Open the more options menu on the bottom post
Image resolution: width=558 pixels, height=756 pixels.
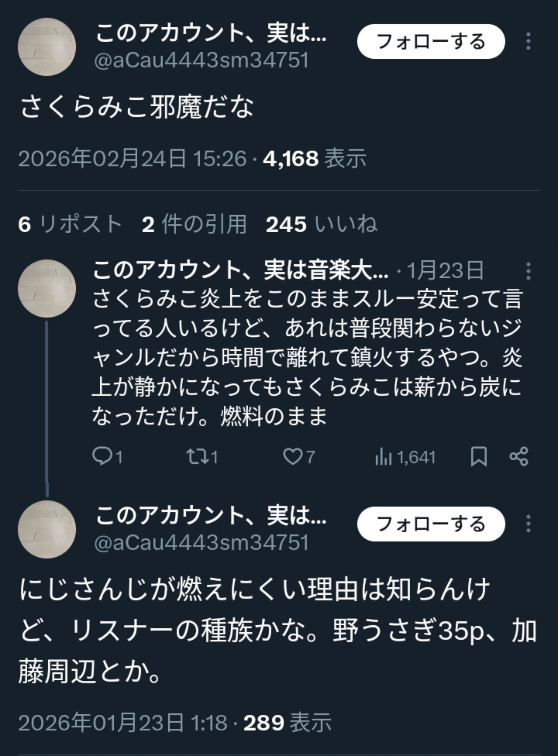[528, 524]
